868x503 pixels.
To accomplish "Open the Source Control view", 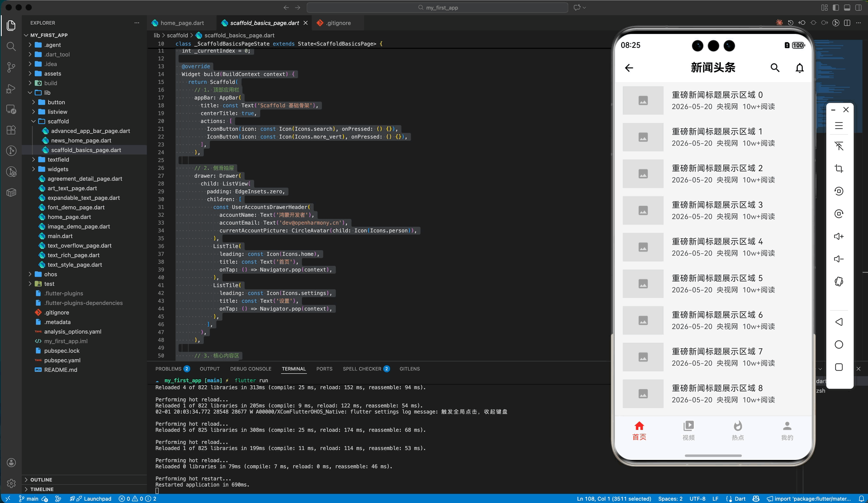I will 11,67.
